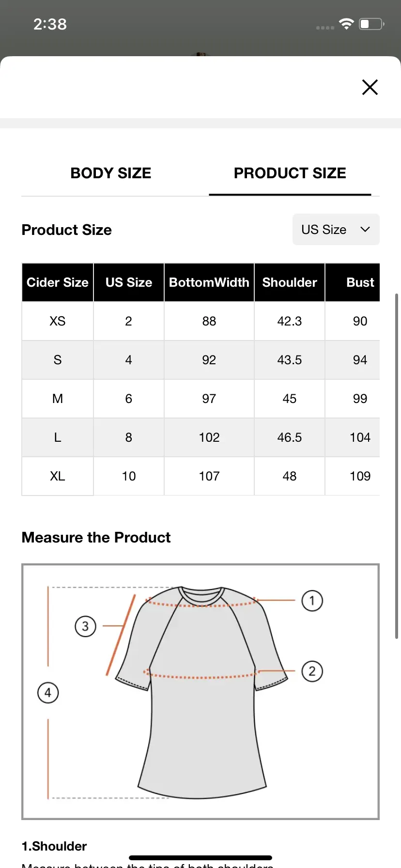The image size is (401, 868).
Task: Tap the Wi-Fi status icon
Action: [346, 24]
